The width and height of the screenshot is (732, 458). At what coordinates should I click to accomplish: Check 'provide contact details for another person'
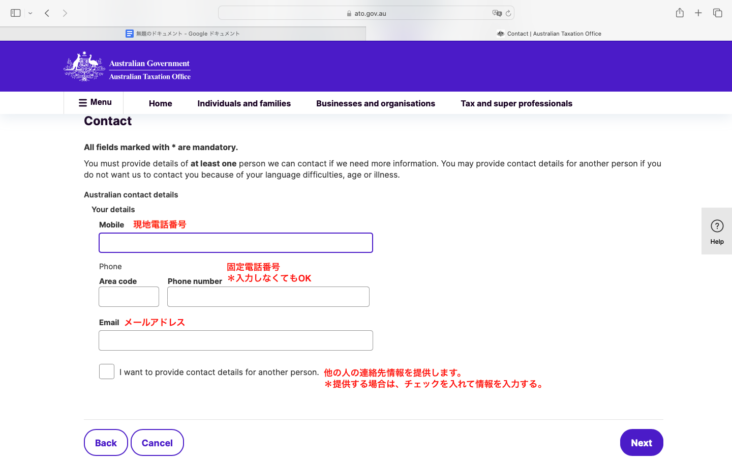click(x=107, y=372)
